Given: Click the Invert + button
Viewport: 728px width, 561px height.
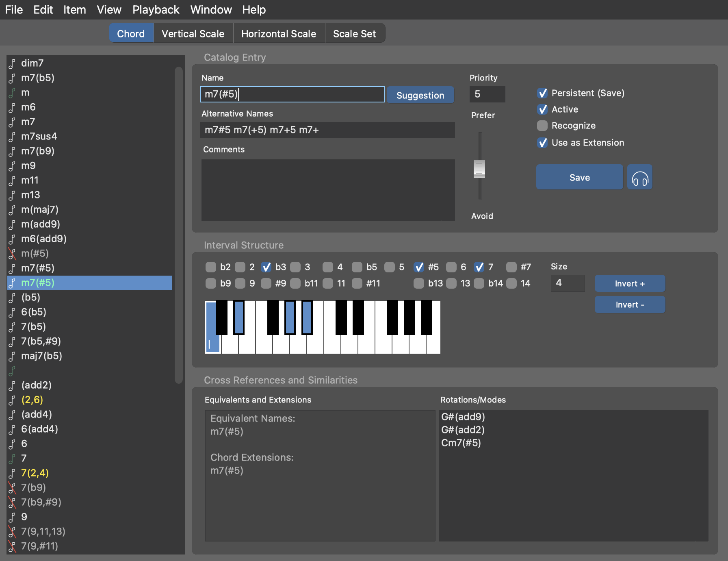Looking at the screenshot, I should [629, 283].
